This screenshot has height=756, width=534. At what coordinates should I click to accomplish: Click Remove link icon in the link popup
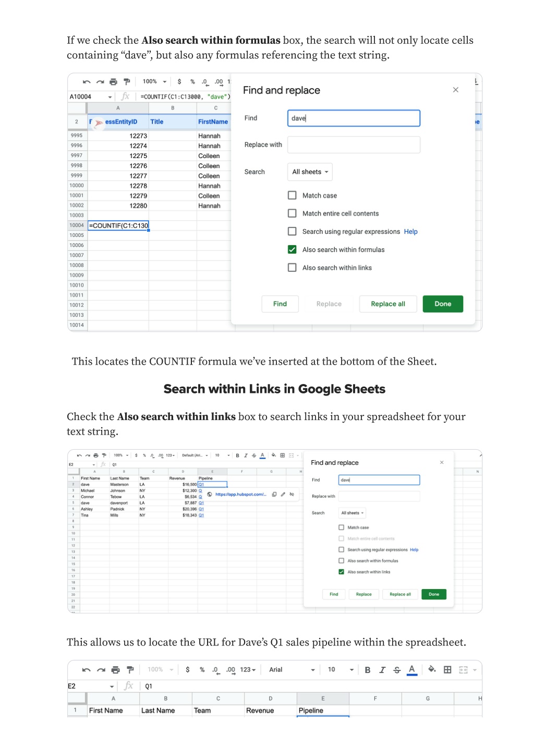point(292,495)
